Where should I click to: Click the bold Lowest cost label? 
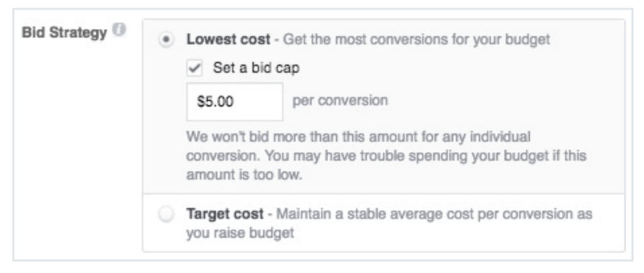click(228, 40)
